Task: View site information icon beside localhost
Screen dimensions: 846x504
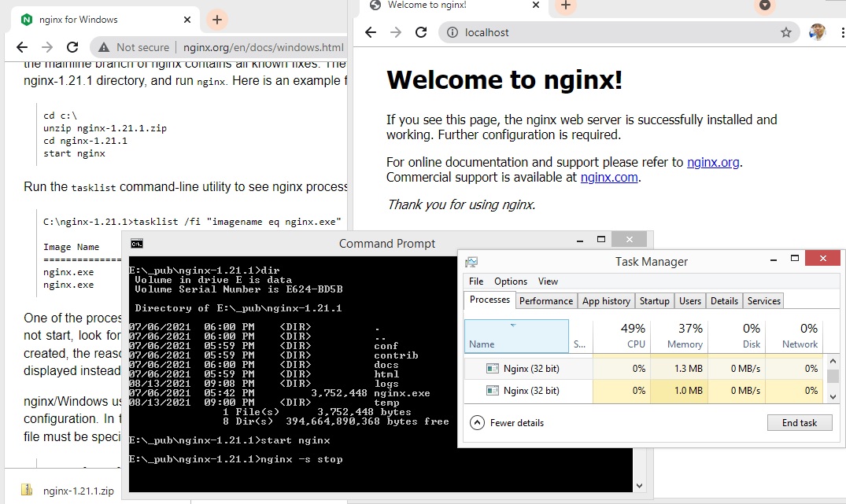Action: click(x=453, y=32)
